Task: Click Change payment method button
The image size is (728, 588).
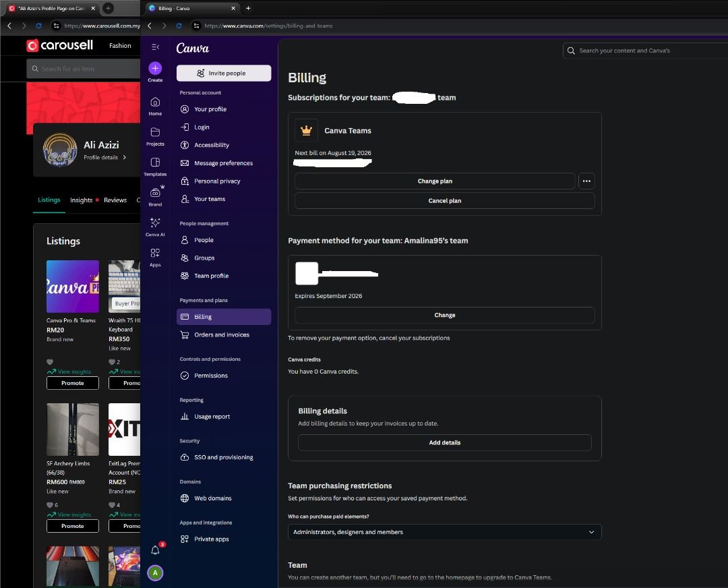Action: 444,315
